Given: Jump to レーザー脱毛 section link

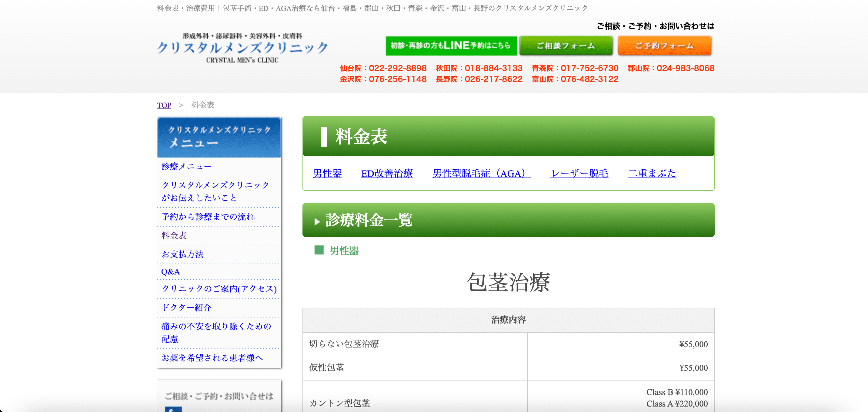Looking at the screenshot, I should pyautogui.click(x=579, y=173).
